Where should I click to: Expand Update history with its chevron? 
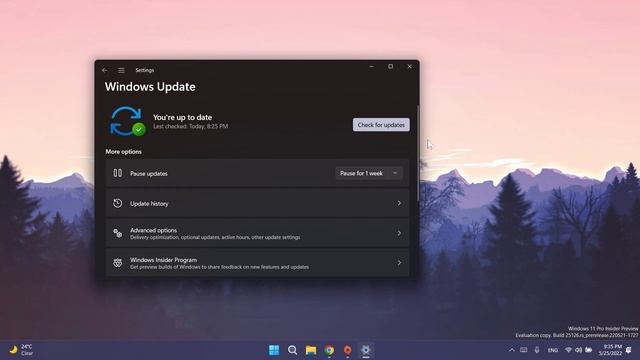[x=399, y=203]
